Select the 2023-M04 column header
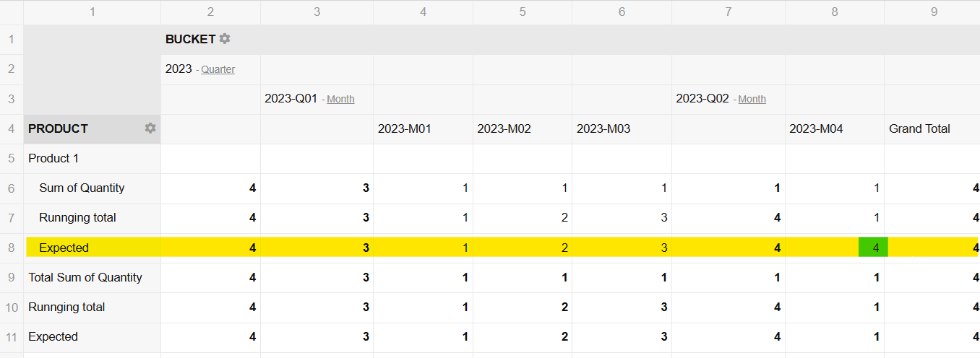Image resolution: width=980 pixels, height=358 pixels. [x=816, y=129]
